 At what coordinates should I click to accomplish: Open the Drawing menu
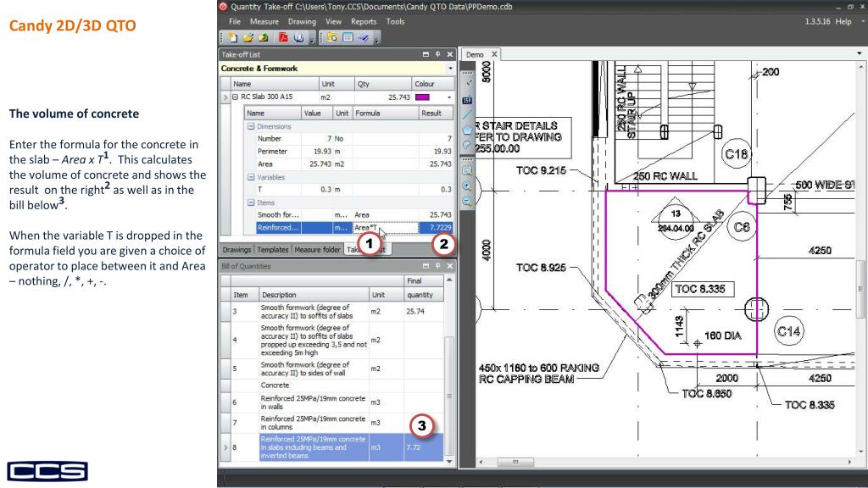[x=302, y=21]
